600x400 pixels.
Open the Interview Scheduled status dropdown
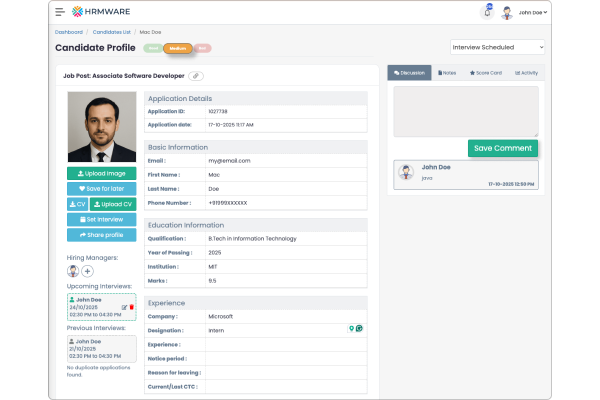[497, 47]
